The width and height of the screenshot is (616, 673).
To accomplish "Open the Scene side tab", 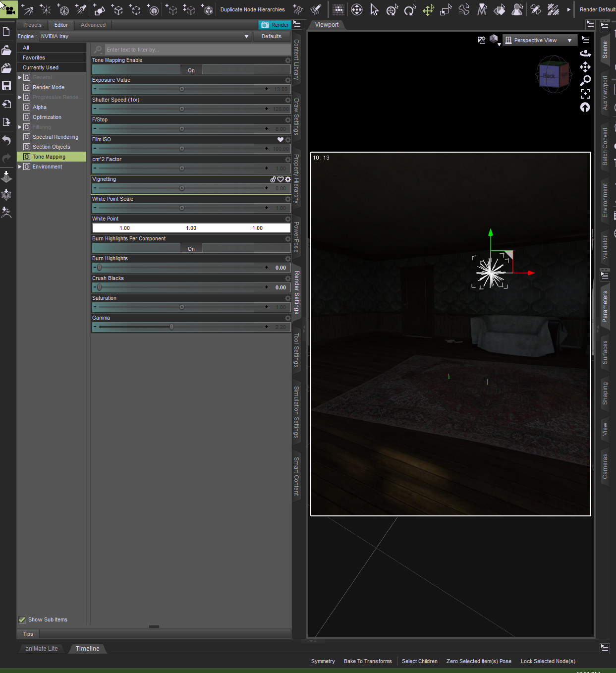I will pos(605,50).
